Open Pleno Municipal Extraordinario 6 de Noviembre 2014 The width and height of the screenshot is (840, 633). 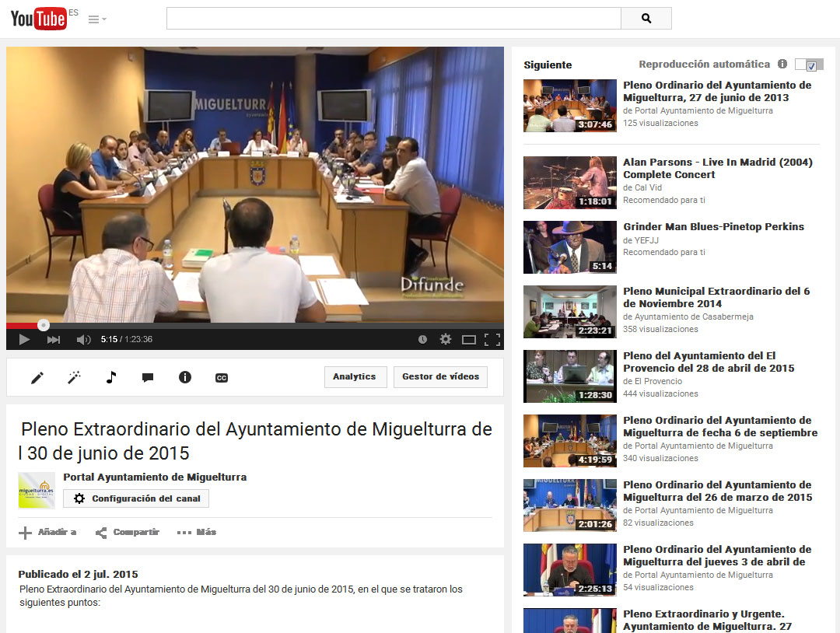716,297
